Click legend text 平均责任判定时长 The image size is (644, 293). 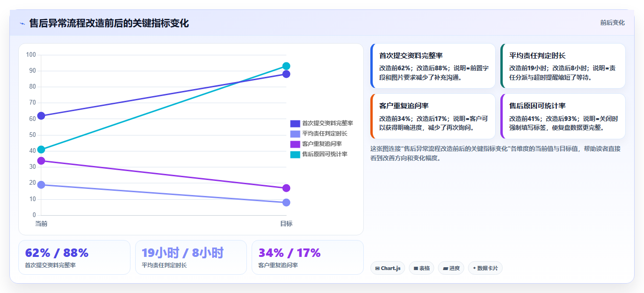pyautogui.click(x=325, y=134)
